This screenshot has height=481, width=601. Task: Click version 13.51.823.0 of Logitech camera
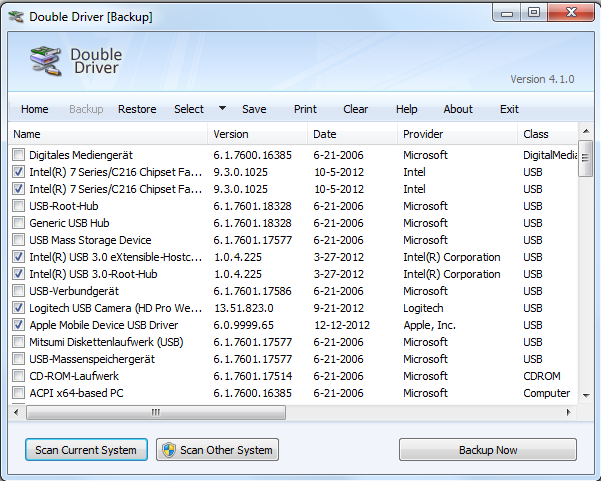243,308
